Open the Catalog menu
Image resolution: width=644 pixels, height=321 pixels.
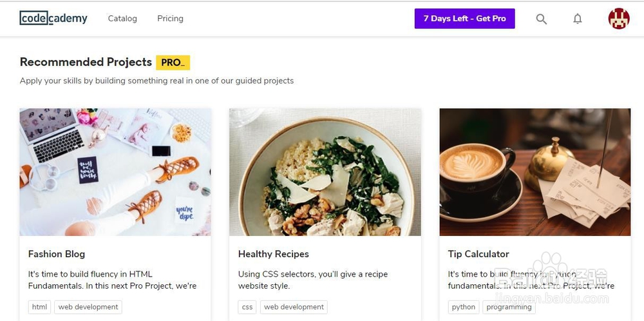pos(122,19)
